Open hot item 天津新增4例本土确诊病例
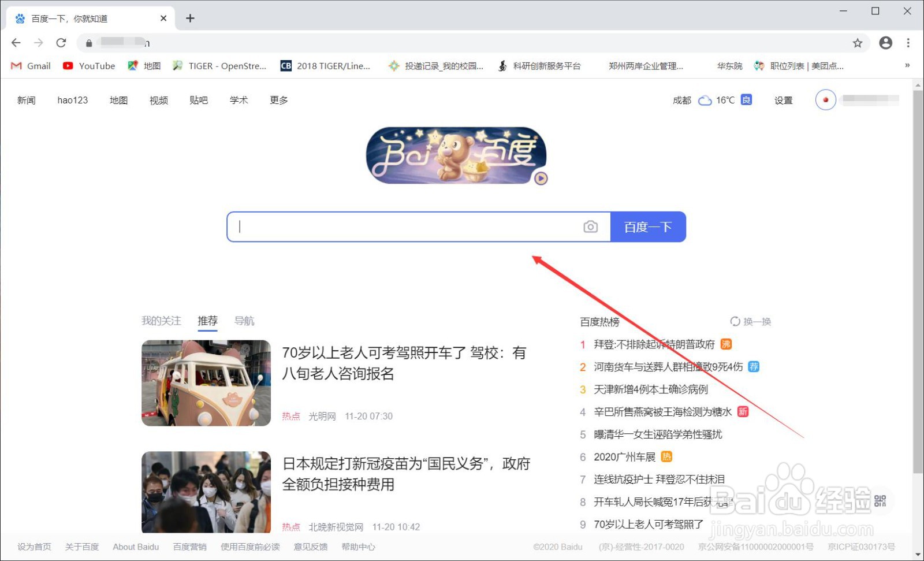 point(651,389)
